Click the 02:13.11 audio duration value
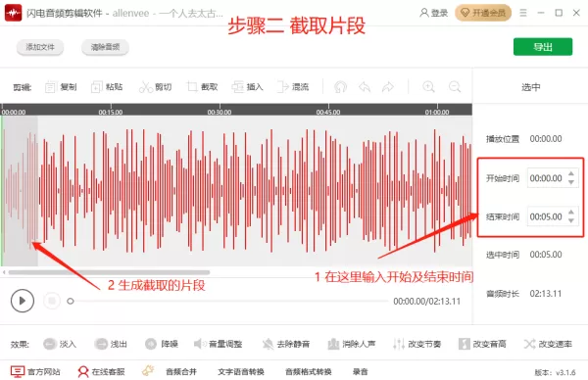The image size is (588, 380). (546, 294)
